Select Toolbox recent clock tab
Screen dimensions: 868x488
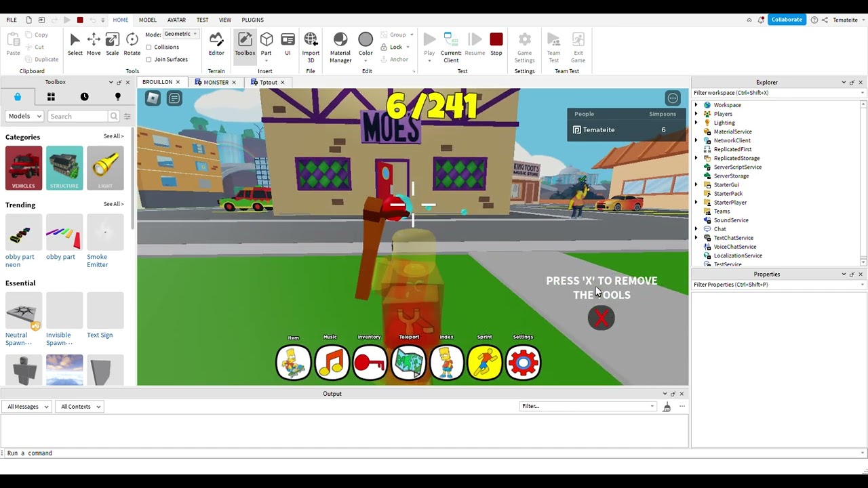(84, 97)
